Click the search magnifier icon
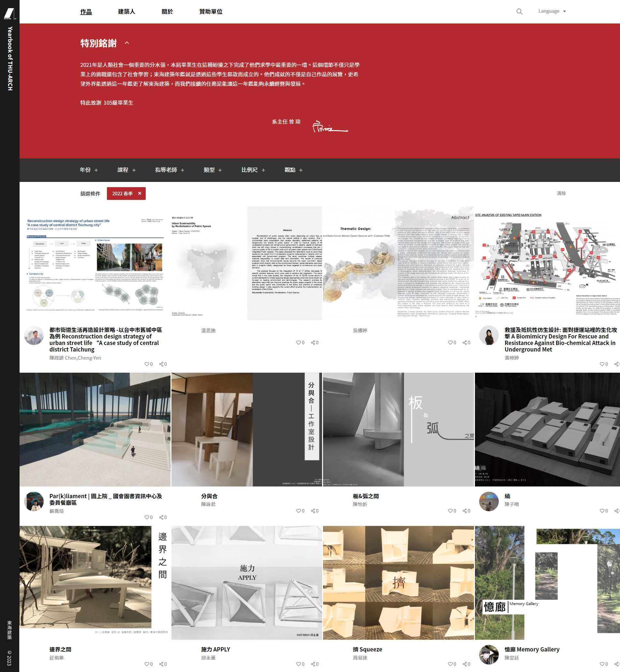620x672 pixels. coord(519,11)
